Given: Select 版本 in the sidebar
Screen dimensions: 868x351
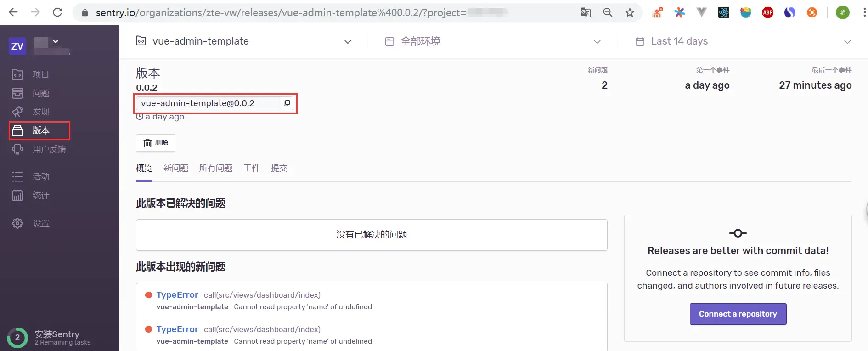Looking at the screenshot, I should click(x=41, y=130).
